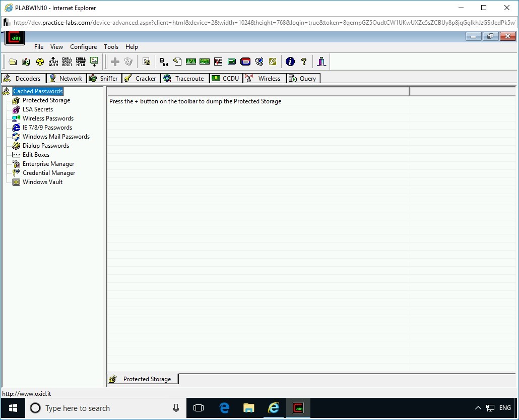Open Microsoft Edge from the taskbar
This screenshot has height=420, width=519.
click(x=224, y=408)
